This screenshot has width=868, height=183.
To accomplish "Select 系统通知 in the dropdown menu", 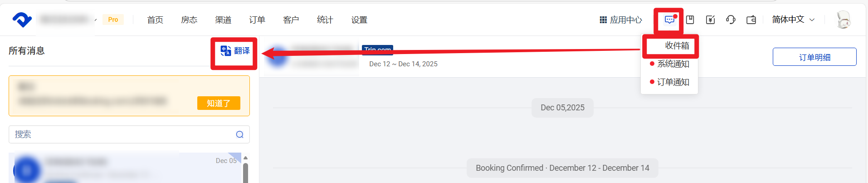I will point(673,64).
